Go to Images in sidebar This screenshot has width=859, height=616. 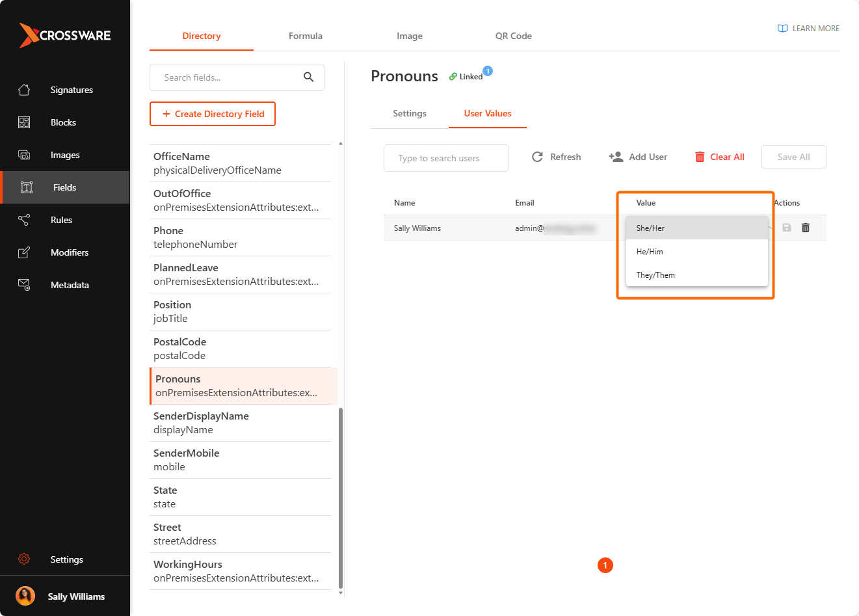coord(65,155)
